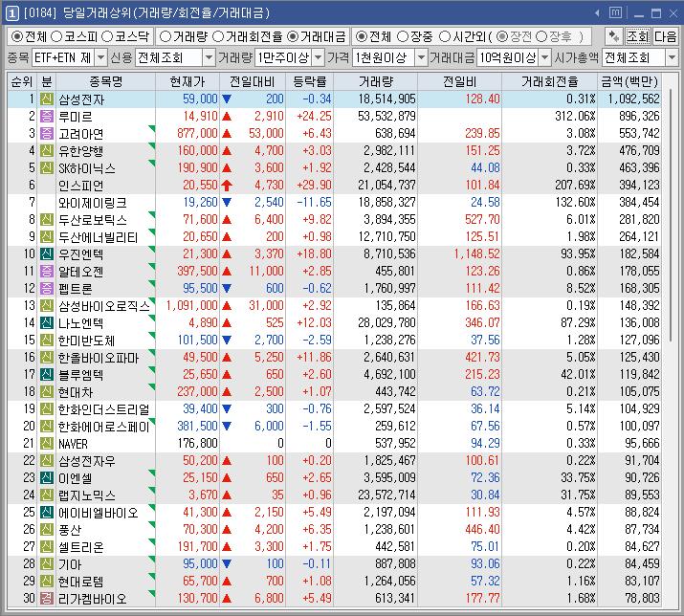The width and height of the screenshot is (684, 616).
Task: Select the 전체 session radio button
Action: click(362, 36)
